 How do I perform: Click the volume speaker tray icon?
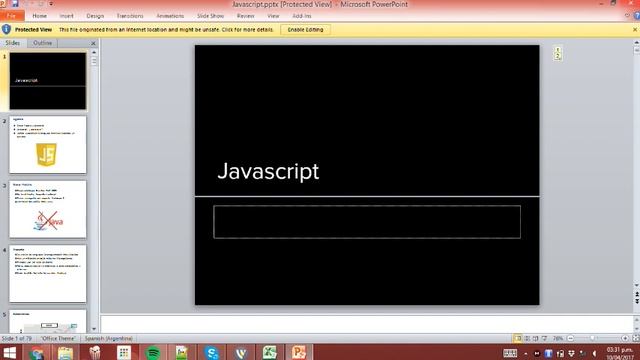[x=595, y=353]
